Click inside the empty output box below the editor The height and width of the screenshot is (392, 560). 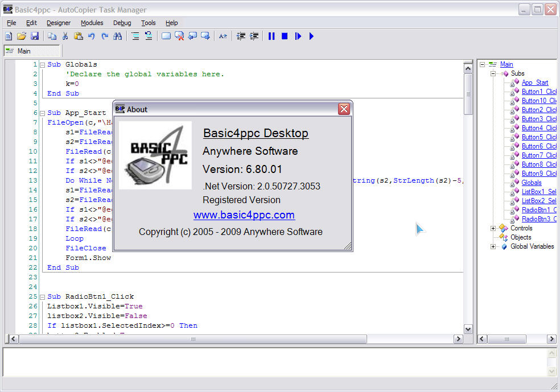click(x=275, y=362)
